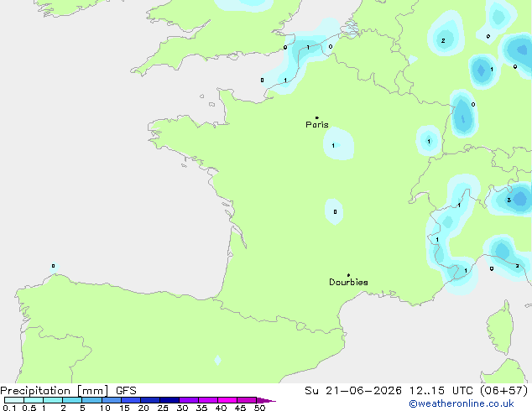Click the over-50 mm legend arrow tip
This screenshot has height=411, width=532.
[x=266, y=400]
